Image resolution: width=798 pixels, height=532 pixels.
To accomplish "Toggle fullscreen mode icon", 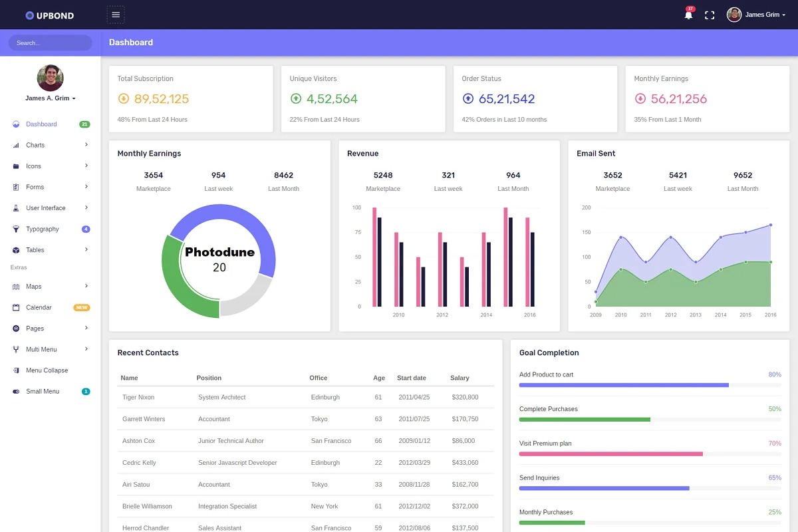I will point(710,15).
